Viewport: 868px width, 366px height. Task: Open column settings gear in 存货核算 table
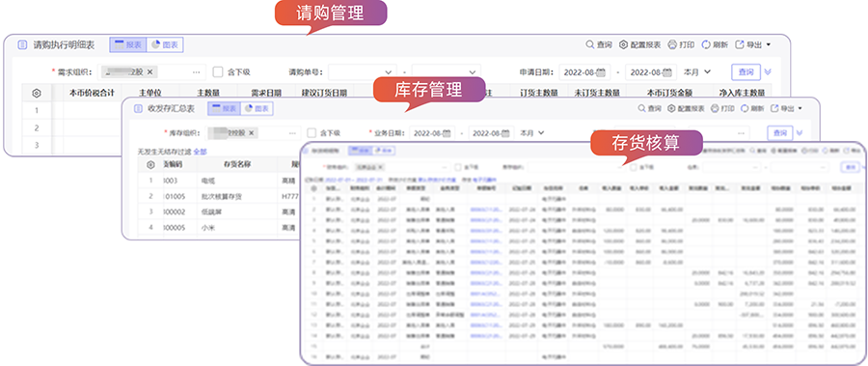click(313, 188)
